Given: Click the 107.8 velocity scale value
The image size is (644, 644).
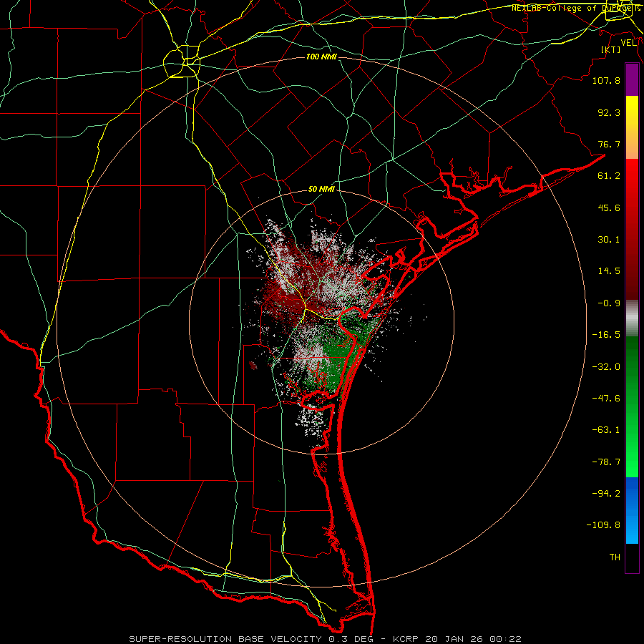Looking at the screenshot, I should [x=606, y=80].
